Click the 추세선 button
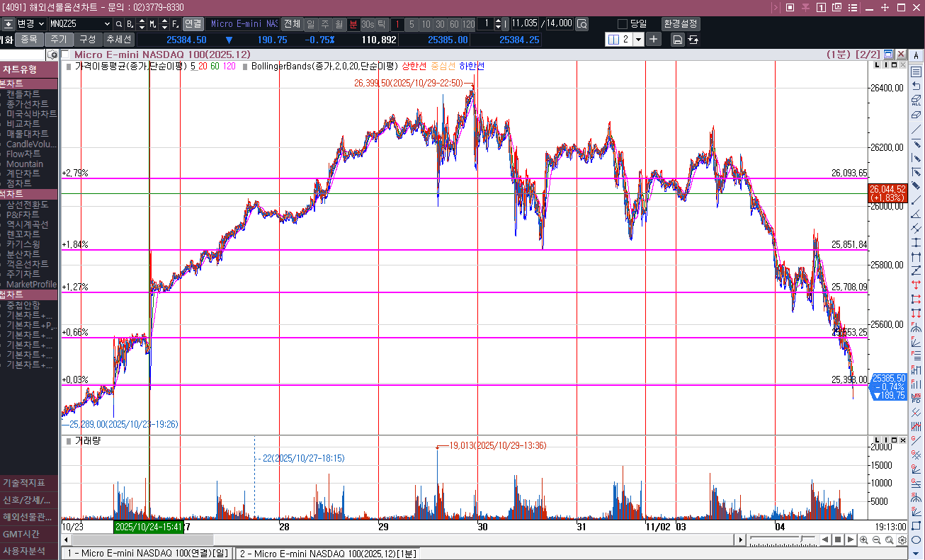Screen dimensions: 925x560 [x=118, y=40]
